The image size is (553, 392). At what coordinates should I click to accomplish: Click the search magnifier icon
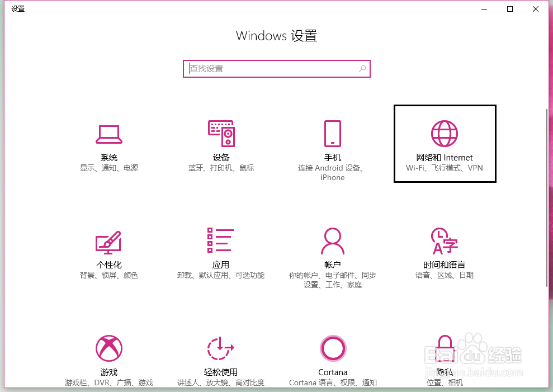[x=362, y=69]
